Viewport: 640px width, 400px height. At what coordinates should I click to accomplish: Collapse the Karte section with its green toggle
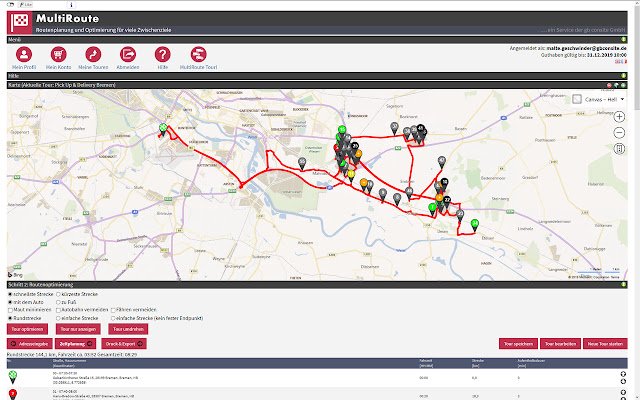[x=623, y=85]
